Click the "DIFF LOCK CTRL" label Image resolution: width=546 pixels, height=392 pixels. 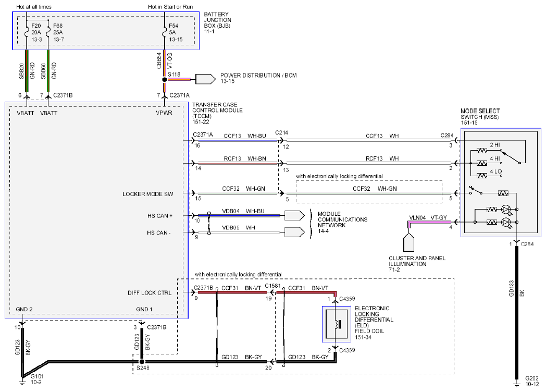(150, 293)
